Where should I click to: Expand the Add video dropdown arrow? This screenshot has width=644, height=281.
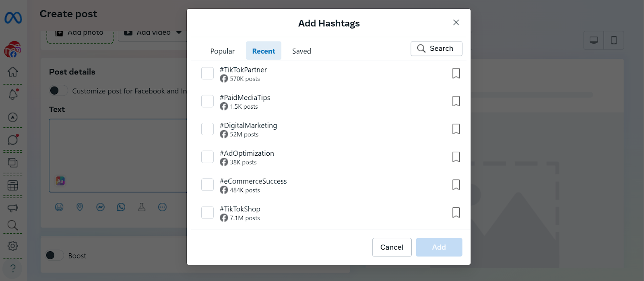point(179,33)
